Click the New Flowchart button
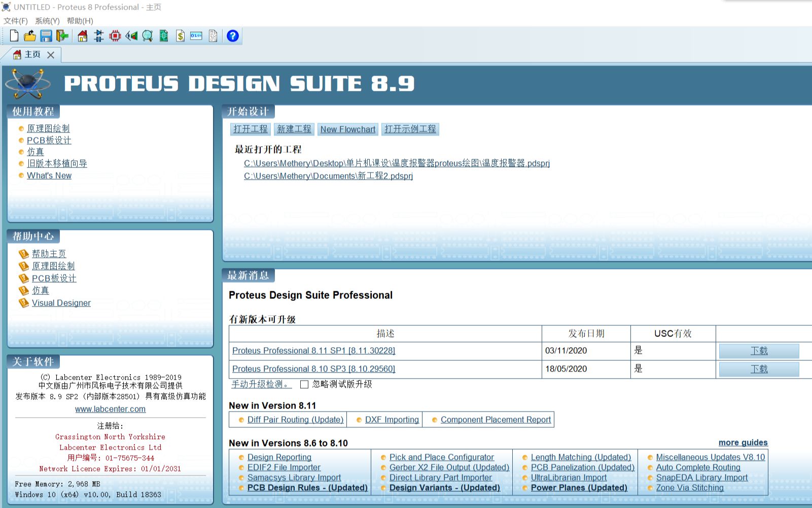Screen dimensions: 812x508 pos(348,129)
